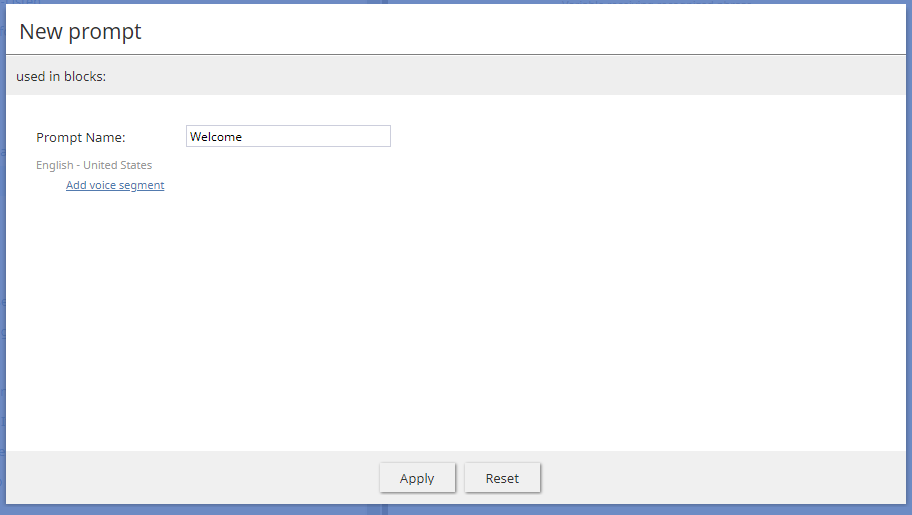Screen dimensions: 912x515
Task: Open the Add voice segment link
Action: pos(115,185)
